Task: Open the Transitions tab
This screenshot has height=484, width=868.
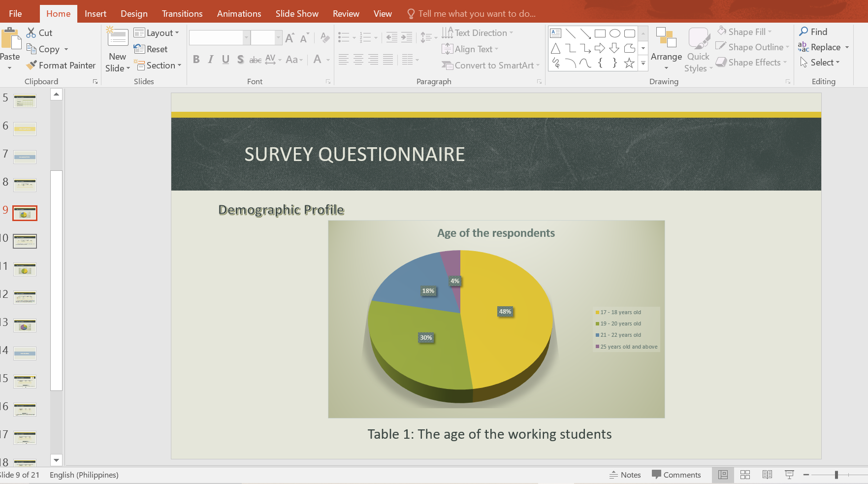Action: click(x=182, y=14)
